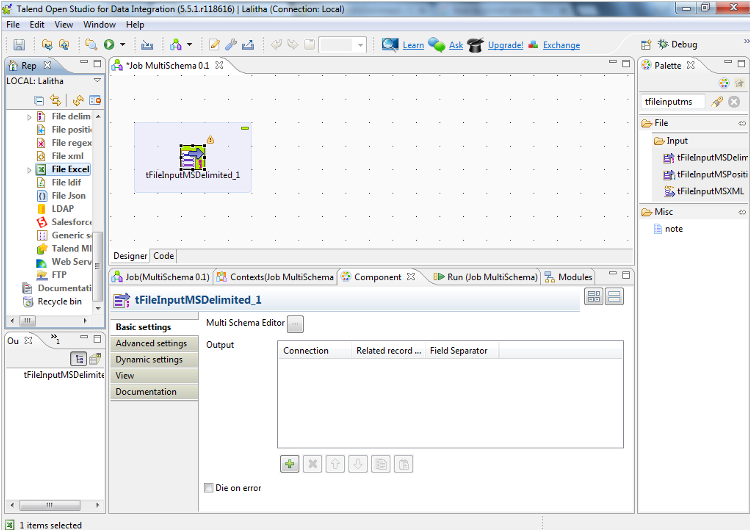The height and width of the screenshot is (530, 750).
Task: Switch to the Debug perspective
Action: [677, 44]
